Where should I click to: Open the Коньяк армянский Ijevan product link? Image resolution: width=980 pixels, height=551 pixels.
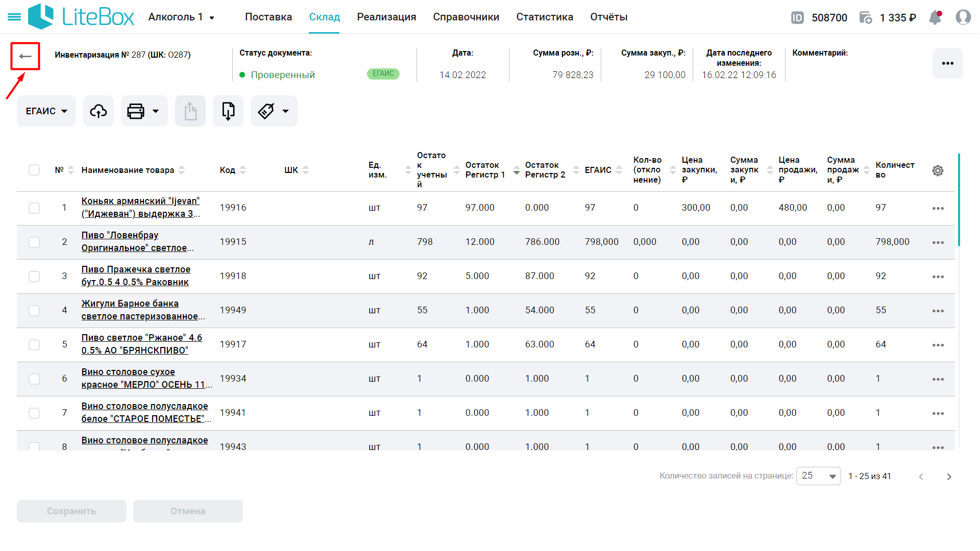click(x=141, y=208)
